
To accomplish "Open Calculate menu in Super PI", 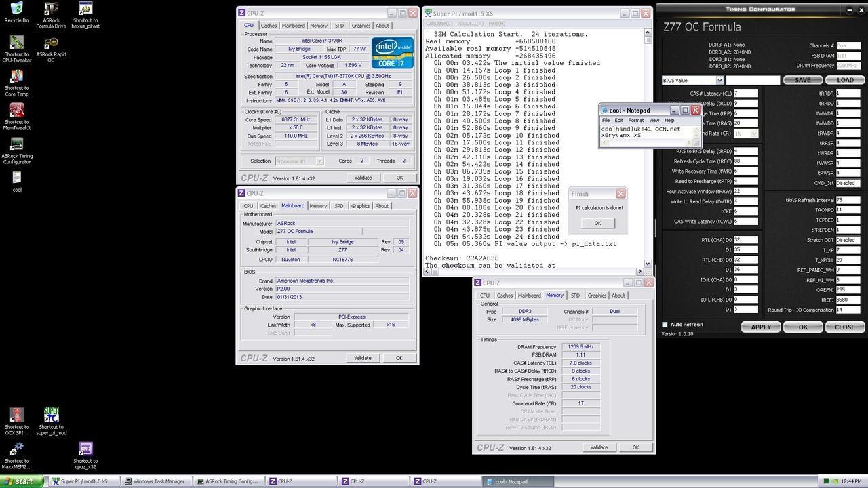I will coord(439,24).
